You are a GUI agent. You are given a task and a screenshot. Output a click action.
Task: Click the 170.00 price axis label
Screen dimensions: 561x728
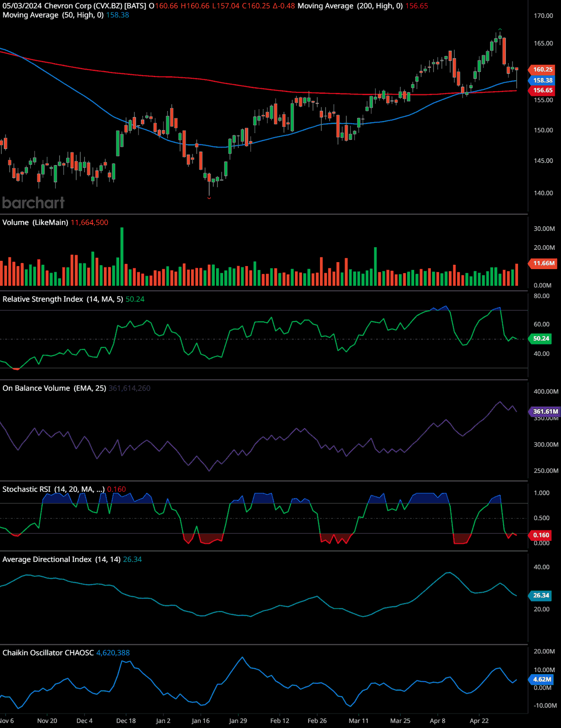tap(543, 16)
